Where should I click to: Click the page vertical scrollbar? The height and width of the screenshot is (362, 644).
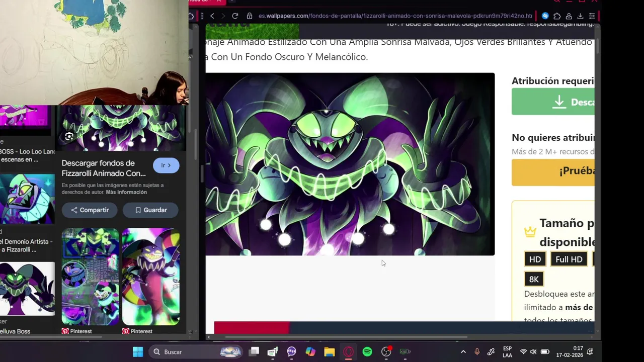tap(597, 45)
